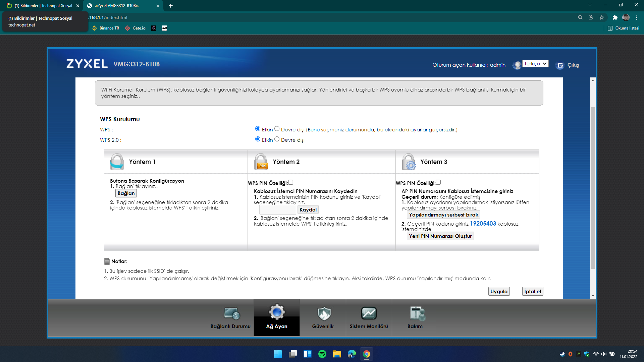
Task: Select WPS Devre dışı radio button
Action: (x=277, y=129)
